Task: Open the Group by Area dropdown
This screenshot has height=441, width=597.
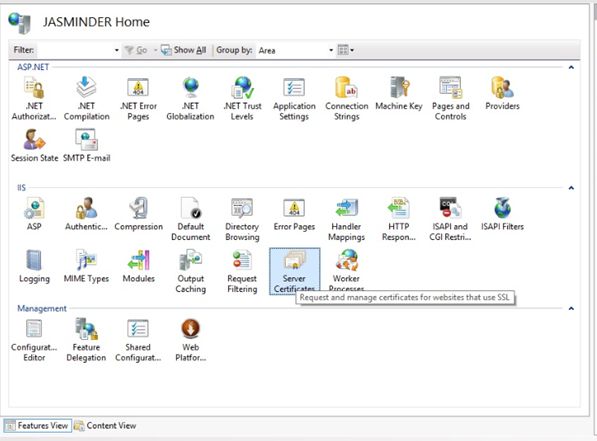Action: point(331,50)
